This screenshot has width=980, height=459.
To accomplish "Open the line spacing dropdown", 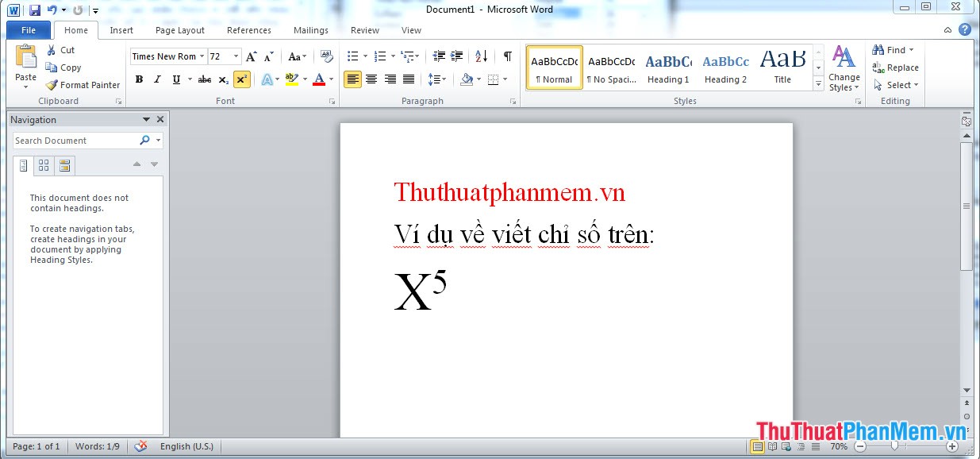I will click(438, 79).
